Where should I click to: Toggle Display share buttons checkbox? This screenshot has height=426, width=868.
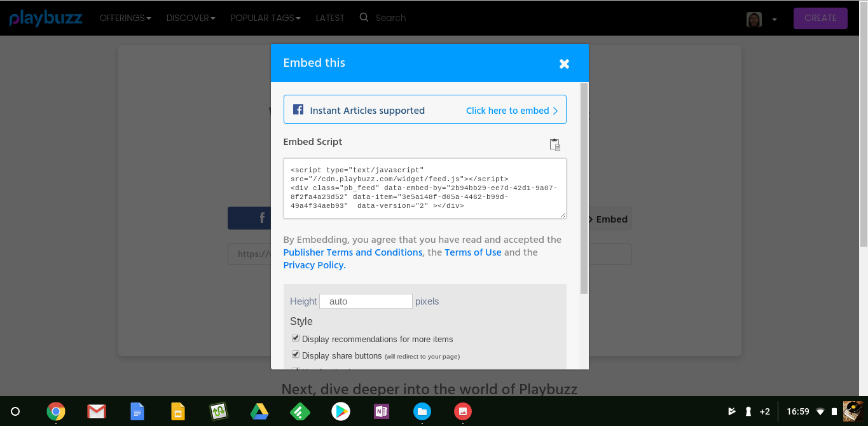tap(296, 355)
